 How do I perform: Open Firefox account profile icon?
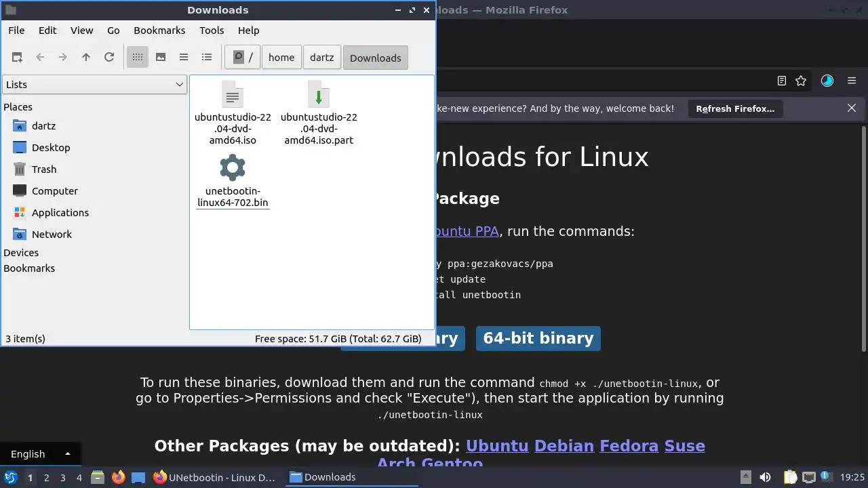[x=827, y=81]
